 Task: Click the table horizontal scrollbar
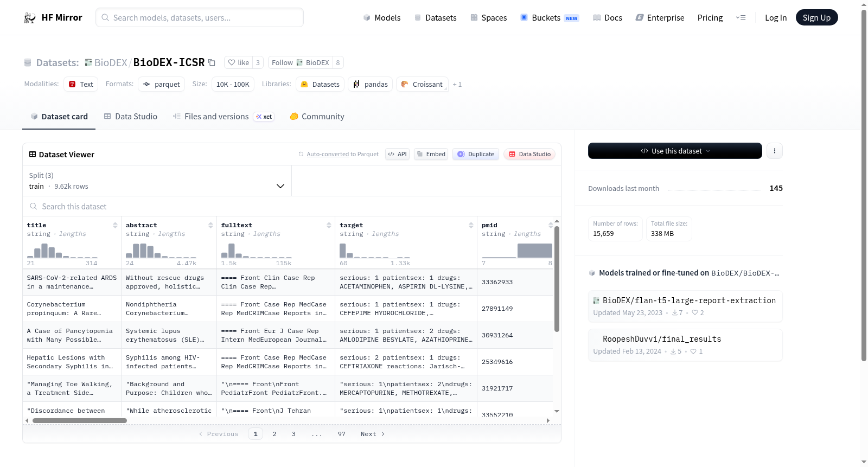point(80,420)
